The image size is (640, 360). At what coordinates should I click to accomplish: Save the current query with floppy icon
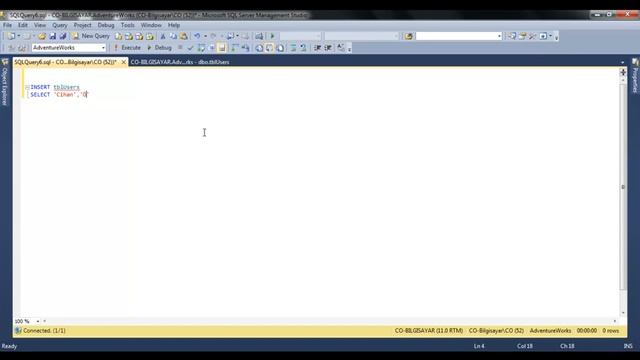[x=53, y=36]
